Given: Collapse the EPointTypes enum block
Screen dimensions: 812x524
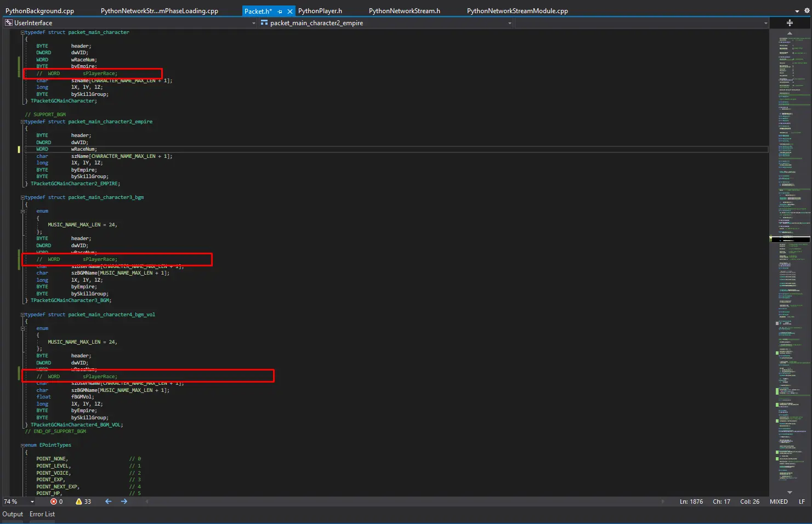Looking at the screenshot, I should (23, 446).
